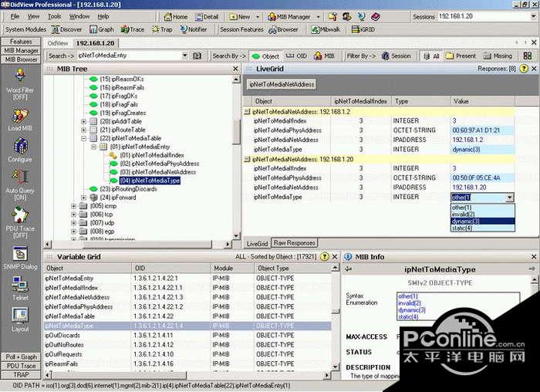Open the Load MIB sidebar icon
Image resolution: width=540 pixels, height=392 pixels.
[x=20, y=120]
